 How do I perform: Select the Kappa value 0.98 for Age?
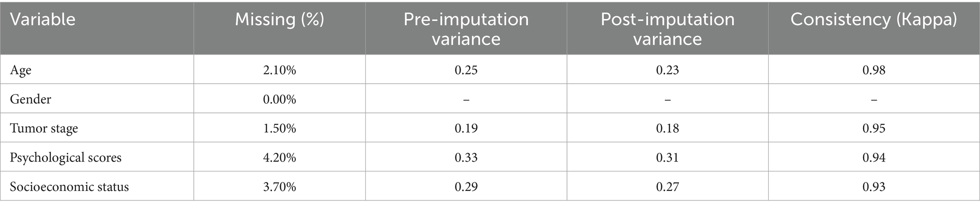(x=874, y=70)
